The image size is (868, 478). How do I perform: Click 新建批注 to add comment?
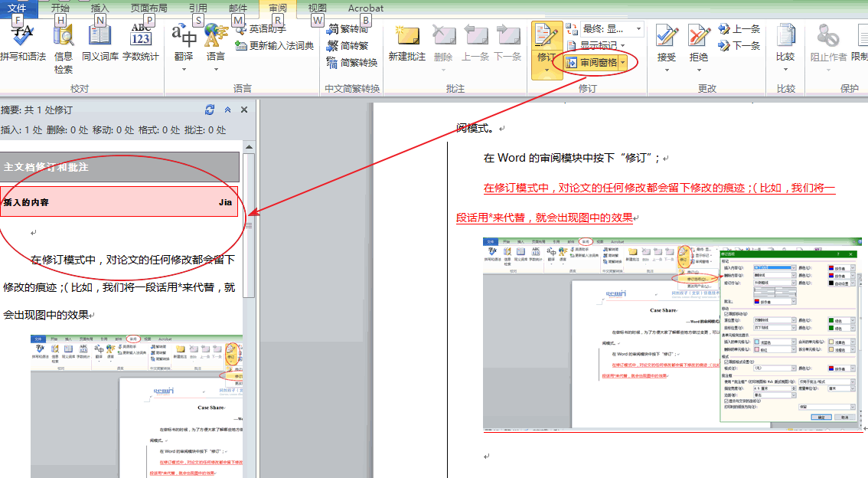pyautogui.click(x=406, y=43)
